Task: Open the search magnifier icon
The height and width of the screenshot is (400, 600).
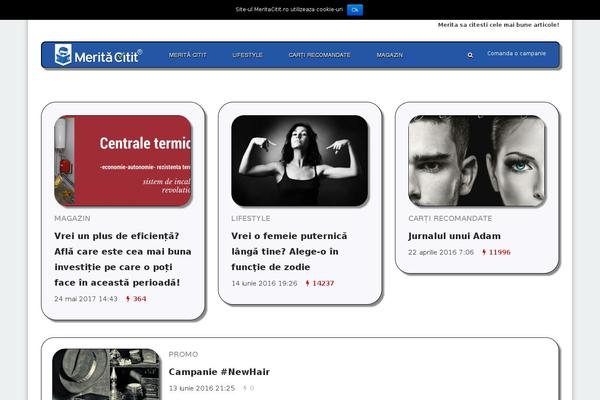Action: coord(470,55)
